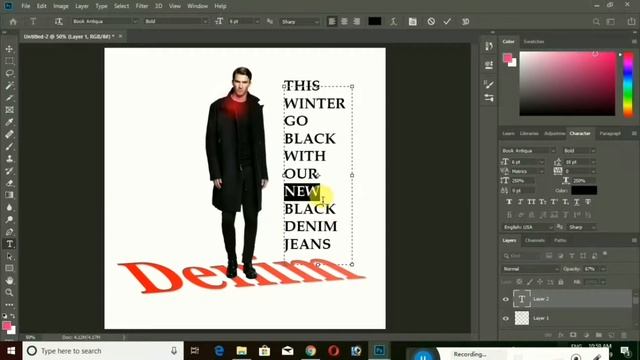Select the Zoom tool
The width and height of the screenshot is (640, 360).
9,293
